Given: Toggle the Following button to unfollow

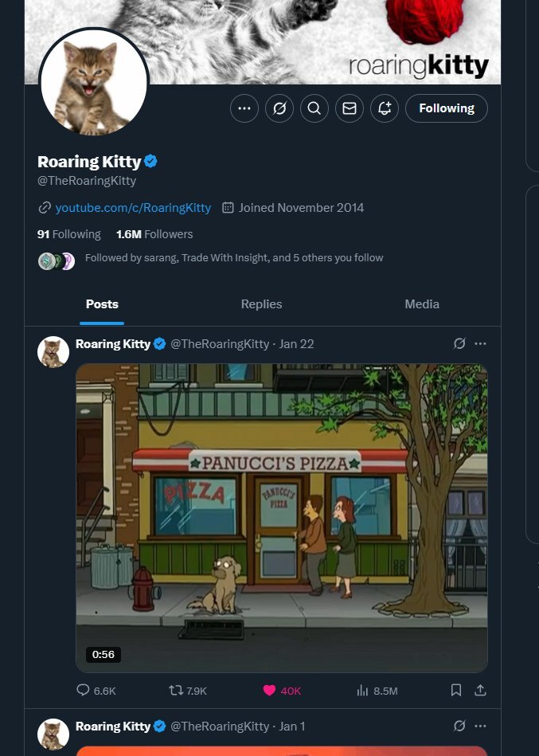Looking at the screenshot, I should pyautogui.click(x=447, y=108).
